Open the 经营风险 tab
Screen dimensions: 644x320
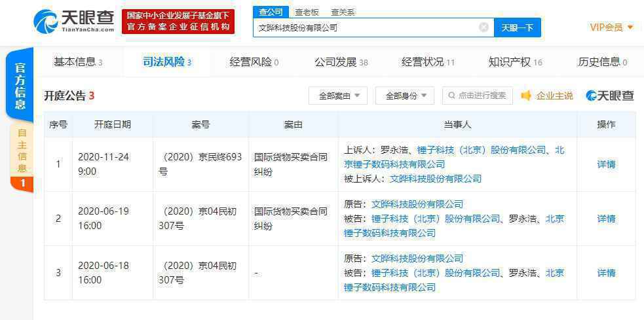pyautogui.click(x=254, y=62)
